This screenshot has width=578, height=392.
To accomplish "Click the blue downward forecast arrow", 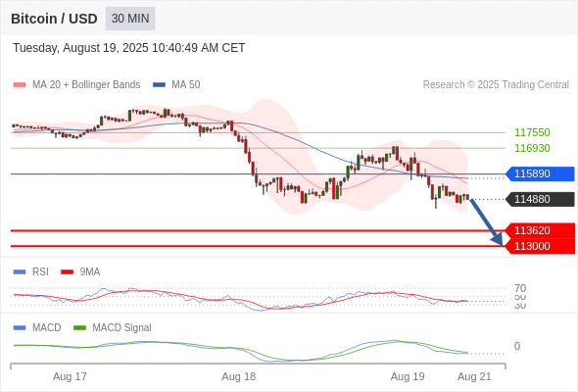I will 487,222.
